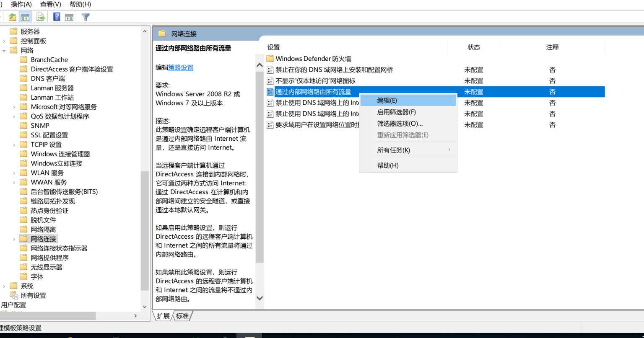The width and height of the screenshot is (644, 338).
Task: Click the description pane scroll down arrow
Action: (x=260, y=298)
